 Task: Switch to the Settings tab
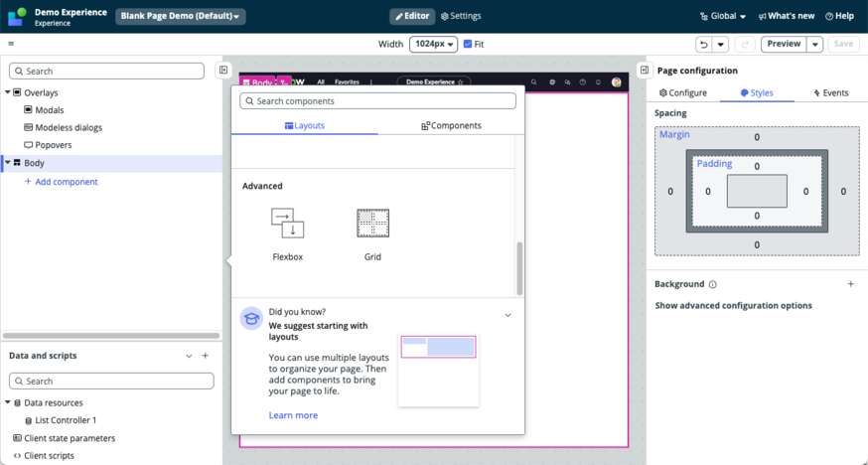click(461, 16)
